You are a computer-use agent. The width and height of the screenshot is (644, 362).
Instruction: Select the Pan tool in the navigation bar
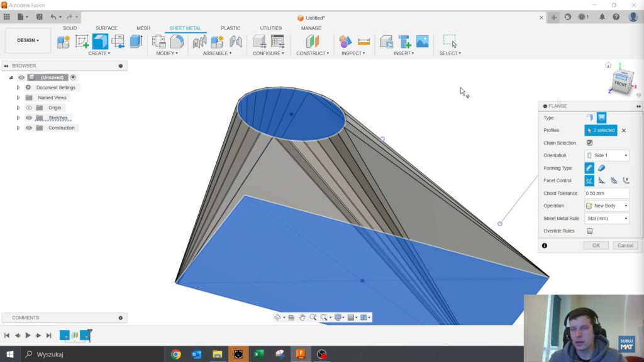302,317
